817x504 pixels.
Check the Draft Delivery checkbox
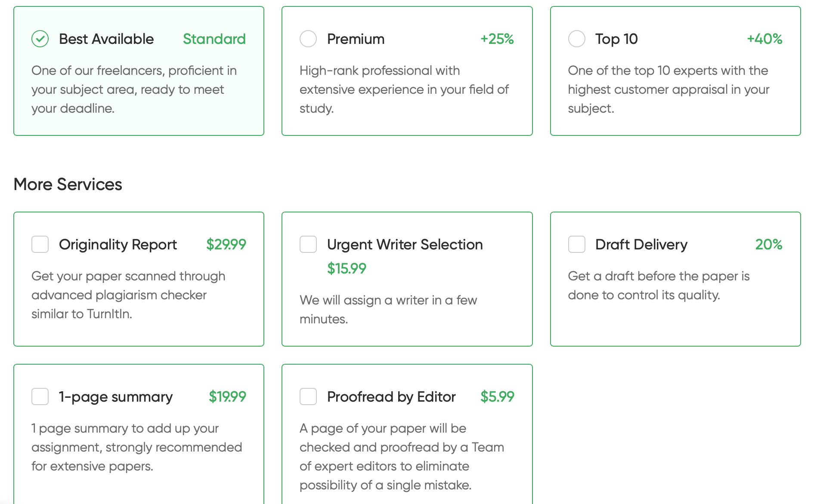click(577, 244)
